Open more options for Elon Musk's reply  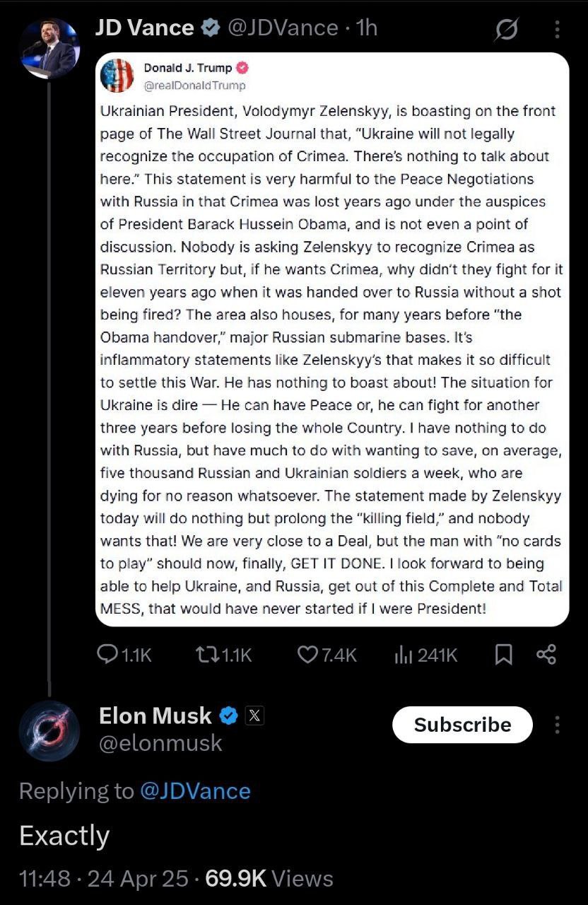tap(557, 725)
